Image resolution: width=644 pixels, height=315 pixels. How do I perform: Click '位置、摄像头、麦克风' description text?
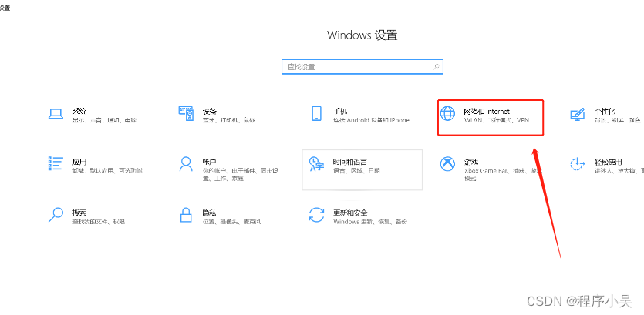pyautogui.click(x=231, y=222)
